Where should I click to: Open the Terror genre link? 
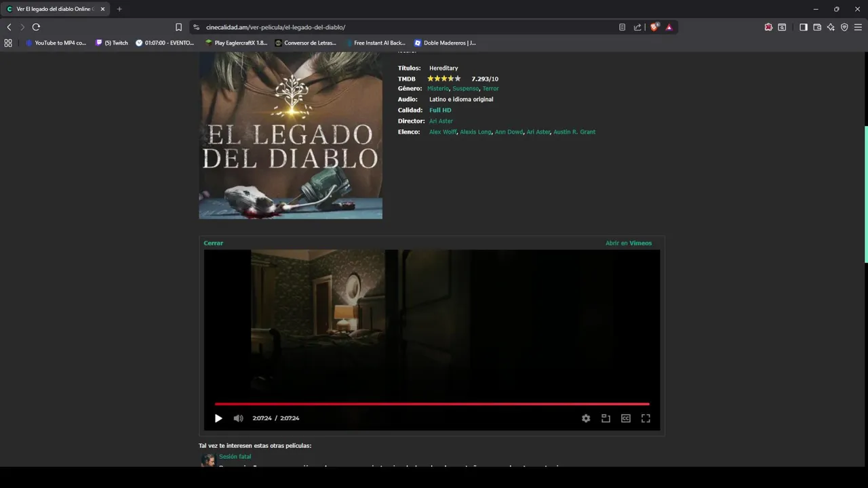(x=490, y=88)
